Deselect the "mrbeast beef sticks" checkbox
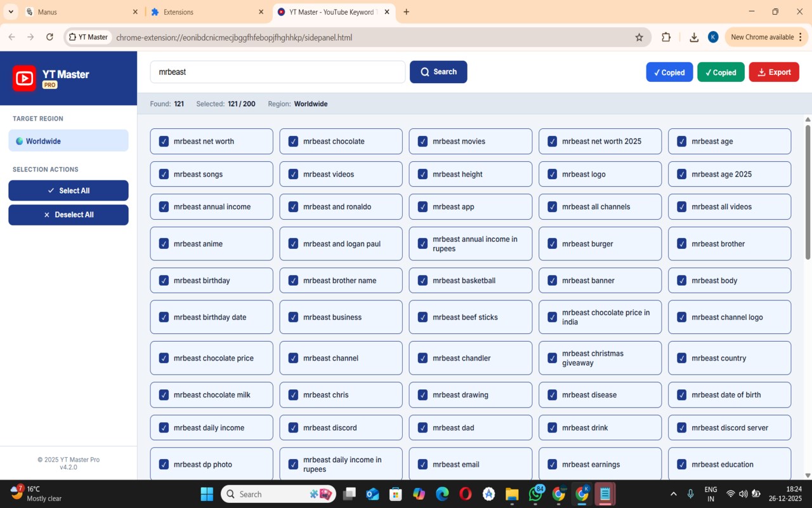Image resolution: width=812 pixels, height=508 pixels. tap(422, 317)
